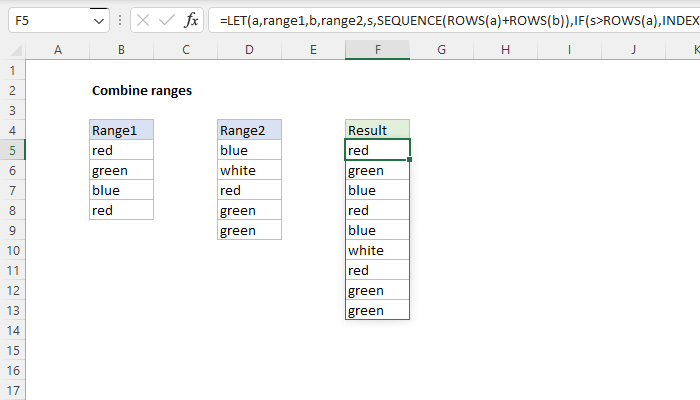Select row 5 header
Viewport: 700px width, 400px height.
point(12,150)
